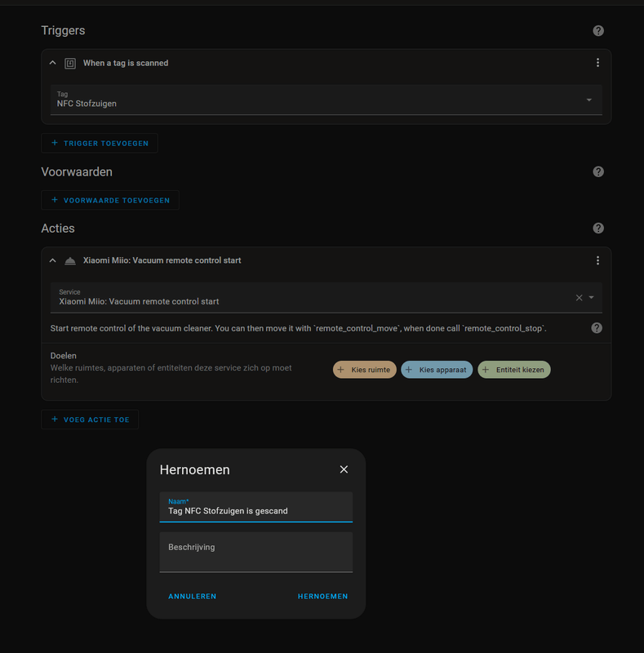
Task: Focus the Naam input field
Action: click(x=256, y=507)
